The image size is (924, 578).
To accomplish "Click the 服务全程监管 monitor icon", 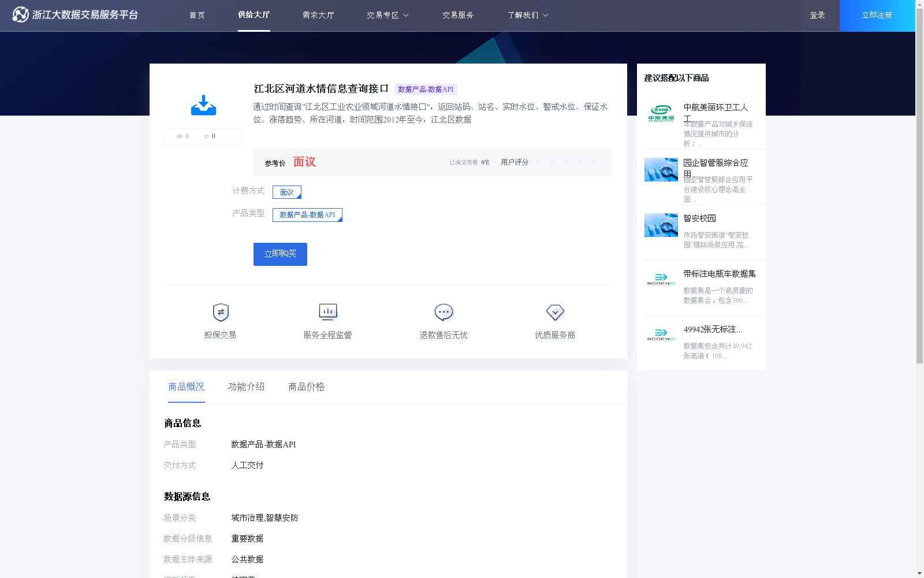I will click(x=328, y=312).
